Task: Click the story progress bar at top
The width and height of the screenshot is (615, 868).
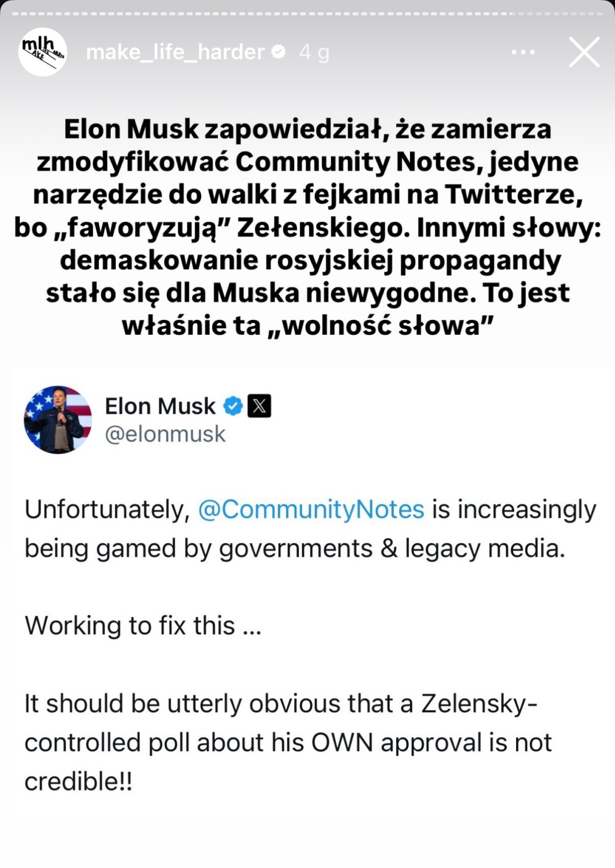Action: [307, 14]
